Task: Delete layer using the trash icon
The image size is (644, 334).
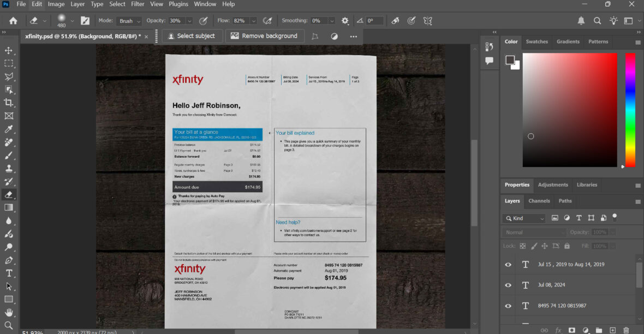Action: coord(625,330)
